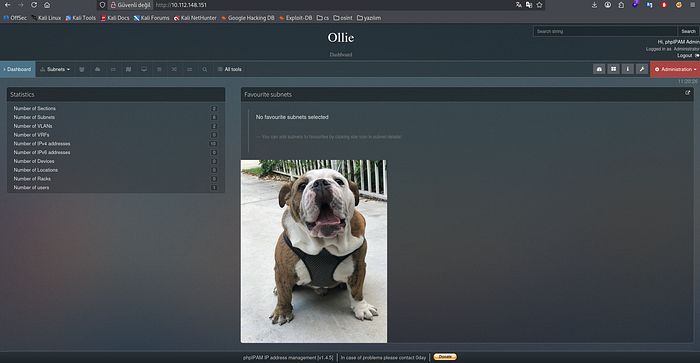
Task: Click the map icon in phpIPAM navbar
Action: pos(129,69)
